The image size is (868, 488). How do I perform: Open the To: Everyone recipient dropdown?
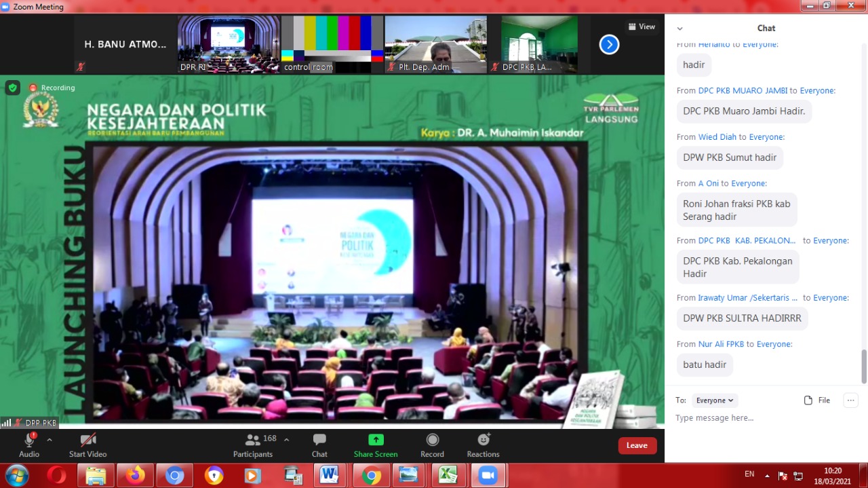[716, 400]
